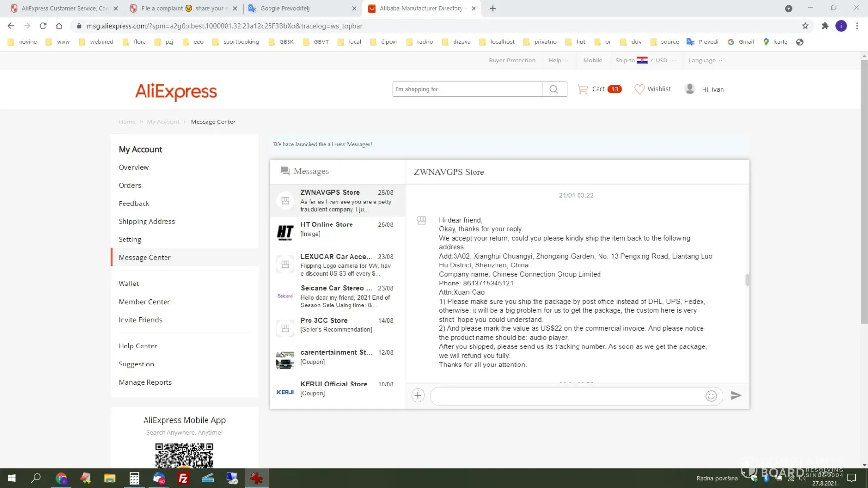868x488 pixels.
Task: Open the shopping cart icon
Action: 582,89
